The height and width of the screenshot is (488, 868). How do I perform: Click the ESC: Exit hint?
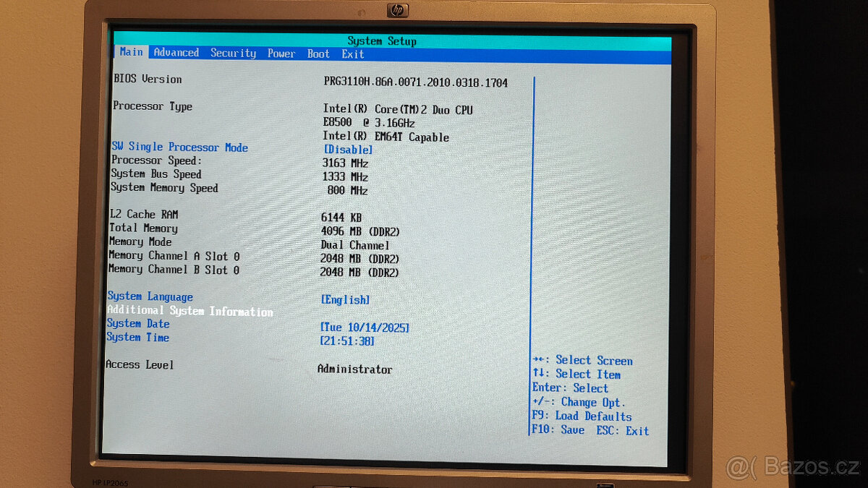coord(624,430)
